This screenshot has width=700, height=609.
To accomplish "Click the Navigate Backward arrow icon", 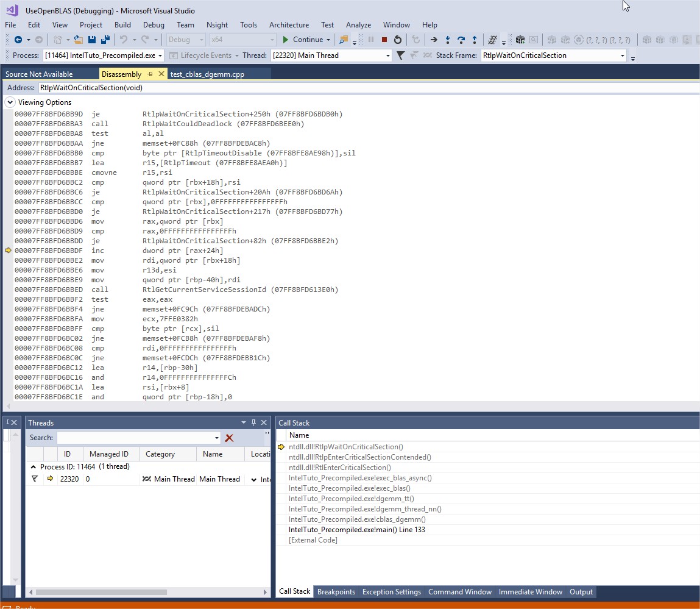I will point(18,40).
